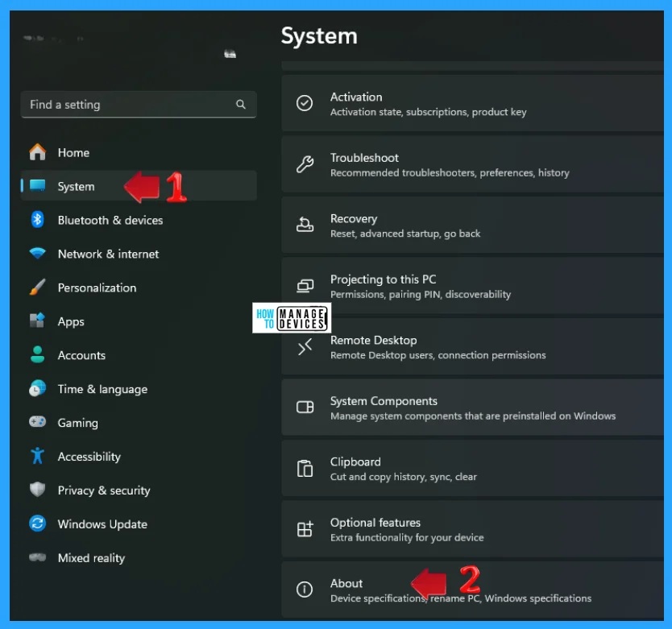Open Time & language settings

[139, 389]
